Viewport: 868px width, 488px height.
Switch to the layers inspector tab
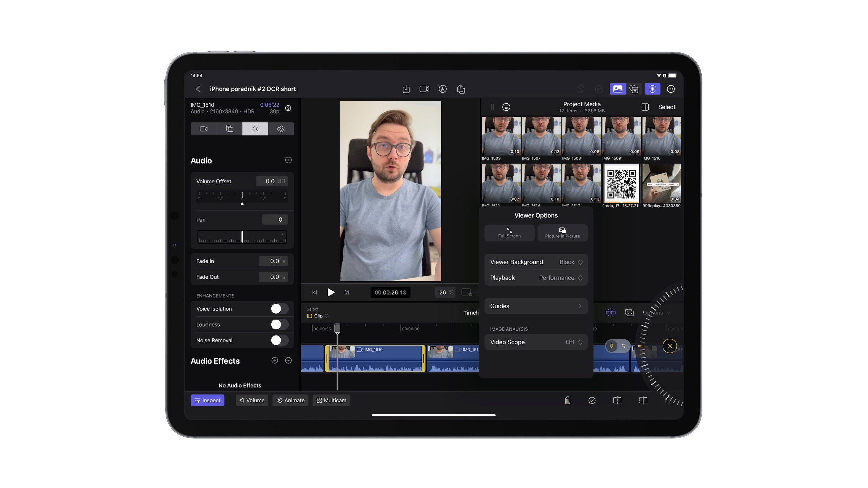coord(281,129)
